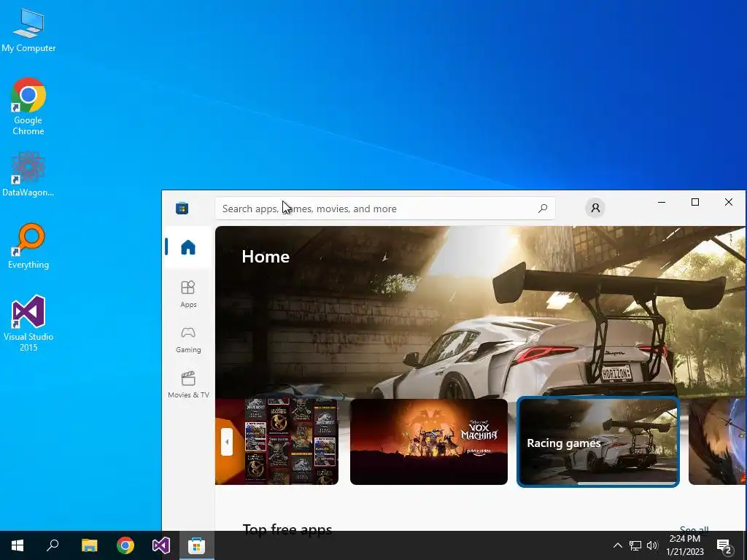Select DataWagon desktop shortcut
This screenshot has height=560, width=747.
click(28, 174)
